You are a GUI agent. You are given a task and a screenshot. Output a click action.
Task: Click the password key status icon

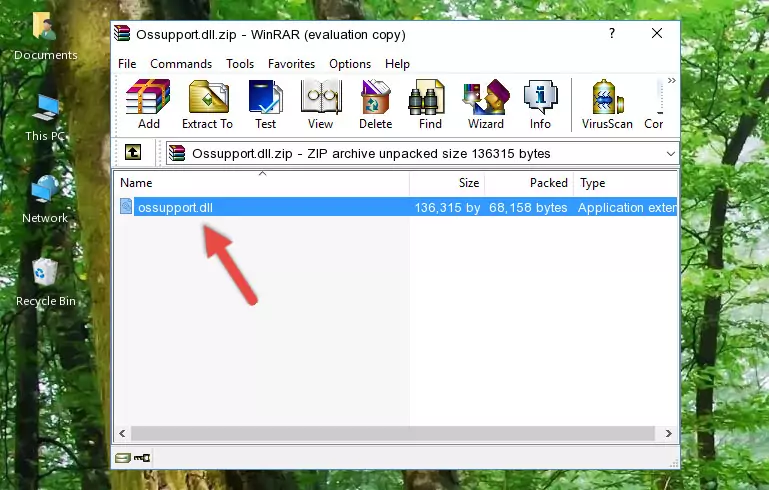tap(142, 458)
